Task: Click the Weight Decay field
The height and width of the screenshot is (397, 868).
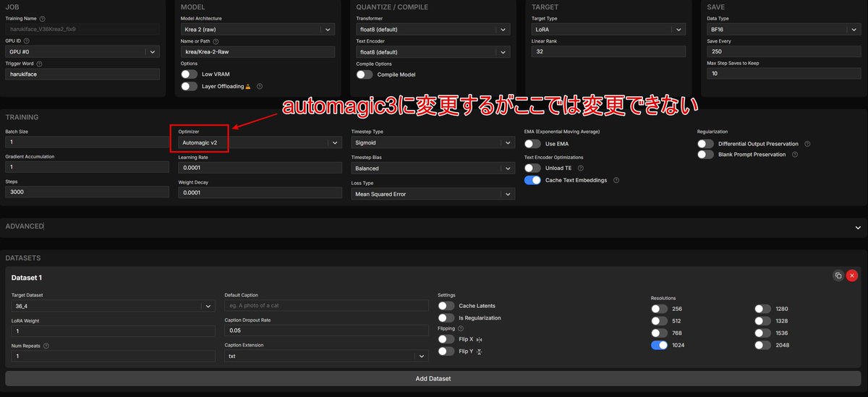Action: (260, 193)
